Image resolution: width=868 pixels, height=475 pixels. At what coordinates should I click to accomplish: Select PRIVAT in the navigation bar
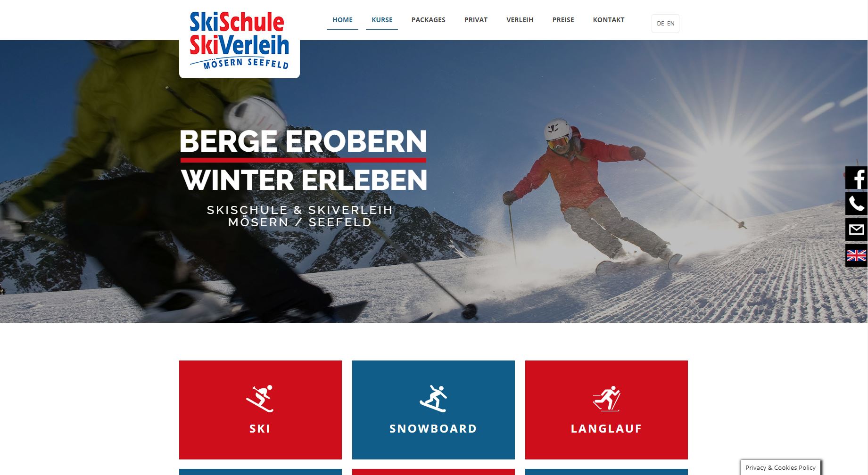[476, 20]
